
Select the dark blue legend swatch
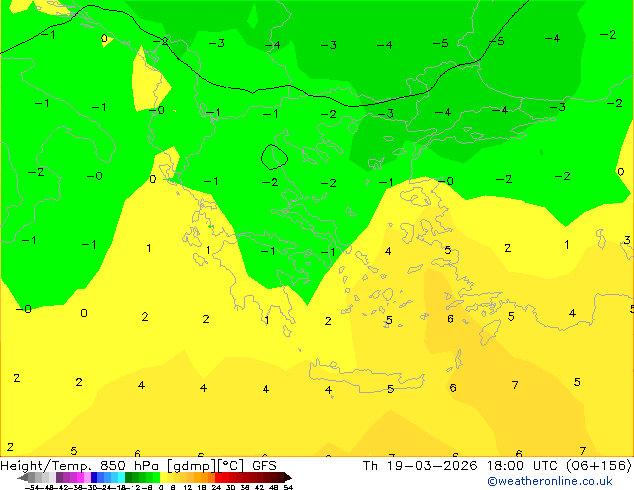pyautogui.click(x=94, y=477)
